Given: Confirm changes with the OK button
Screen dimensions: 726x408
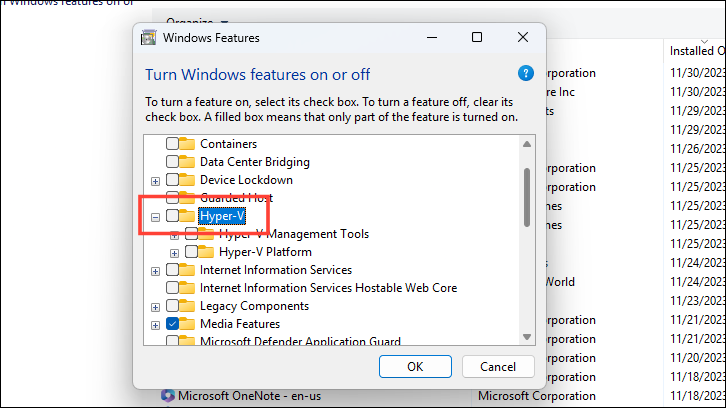Looking at the screenshot, I should click(415, 367).
